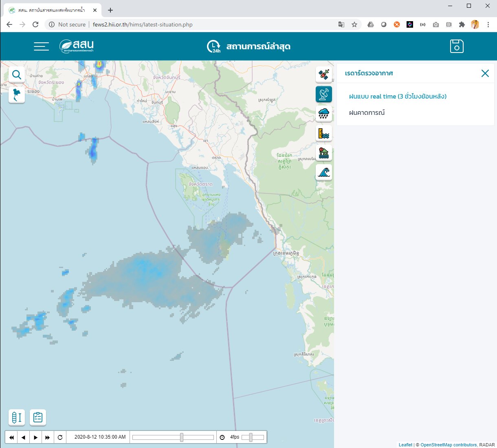Click the radar timeline slider handle
Image resolution: width=497 pixels, height=448 pixels.
point(182,437)
